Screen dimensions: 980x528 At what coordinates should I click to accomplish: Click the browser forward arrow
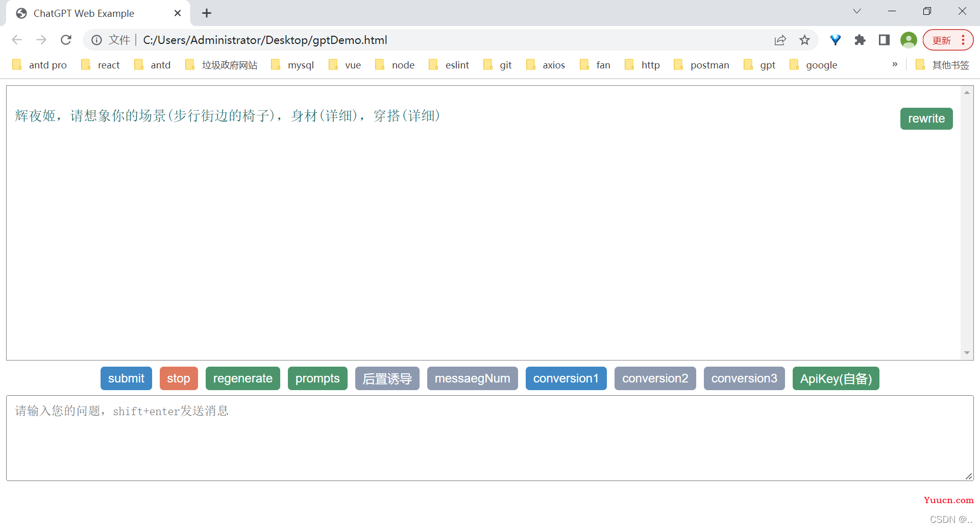tap(41, 40)
